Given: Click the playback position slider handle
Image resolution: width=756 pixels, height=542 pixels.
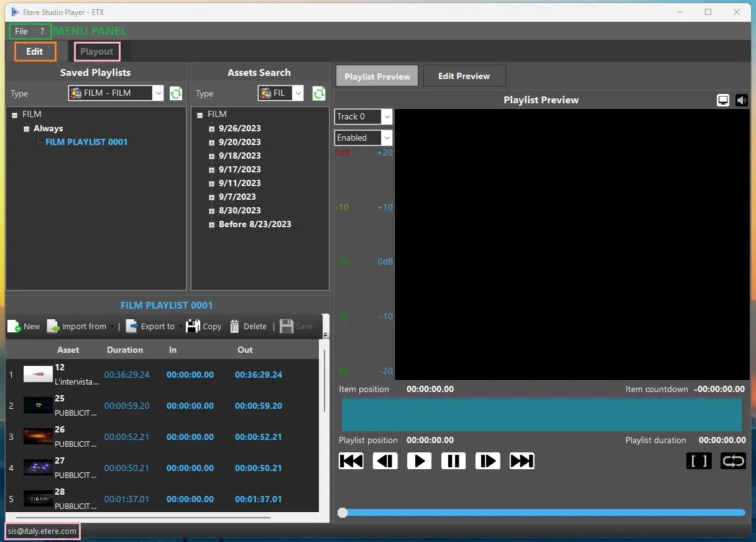Looking at the screenshot, I should click(343, 513).
